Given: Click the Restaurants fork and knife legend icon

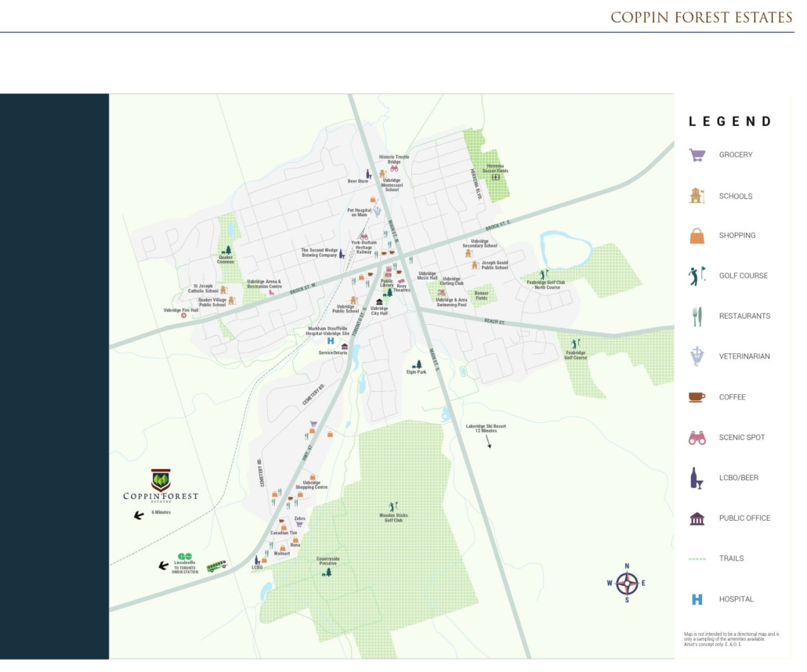Looking at the screenshot, I should point(697,316).
